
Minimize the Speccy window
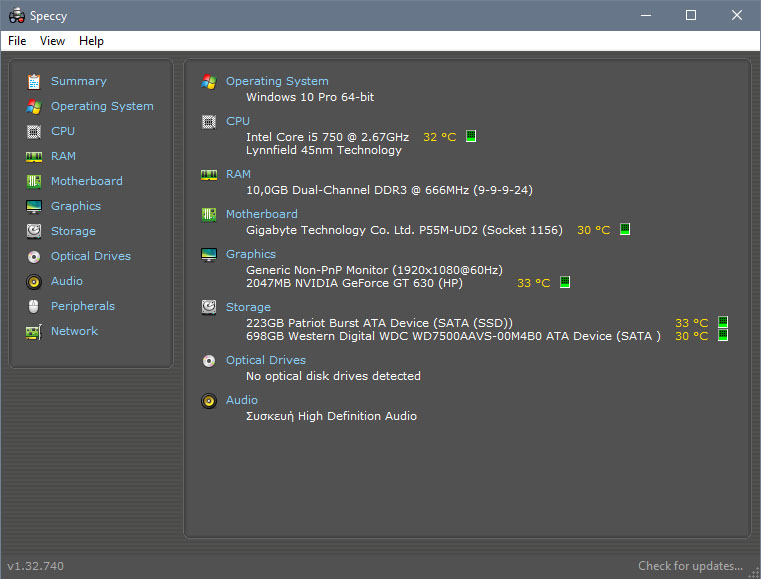pos(646,16)
